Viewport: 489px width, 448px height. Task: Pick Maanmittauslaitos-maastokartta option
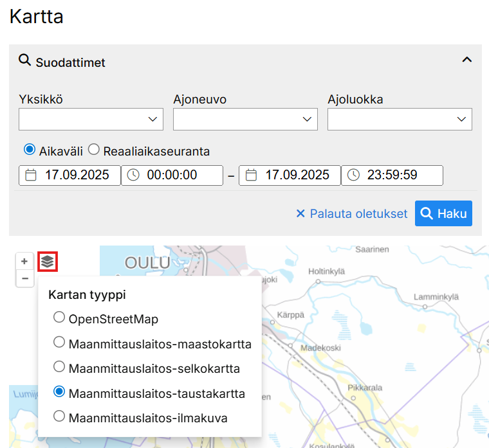click(59, 343)
